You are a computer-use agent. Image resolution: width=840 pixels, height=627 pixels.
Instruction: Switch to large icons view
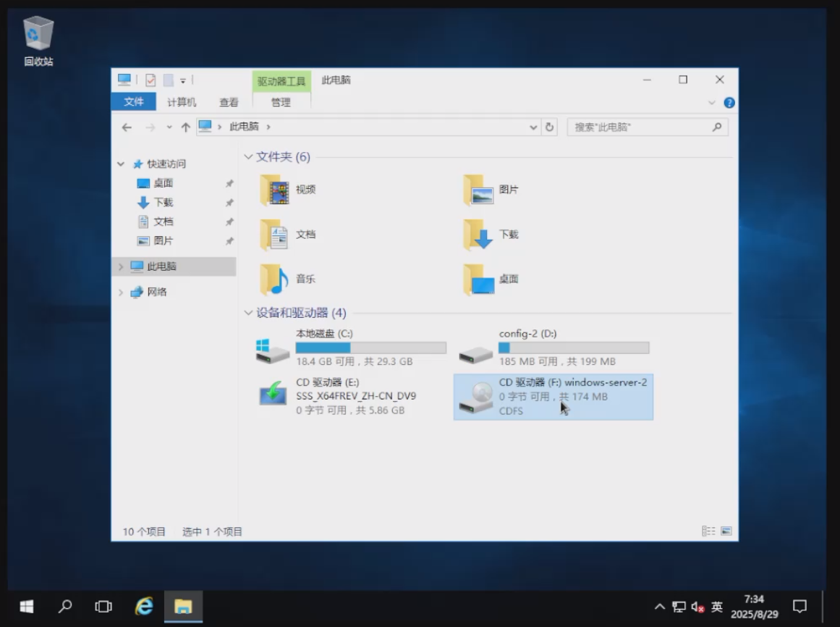tap(726, 531)
